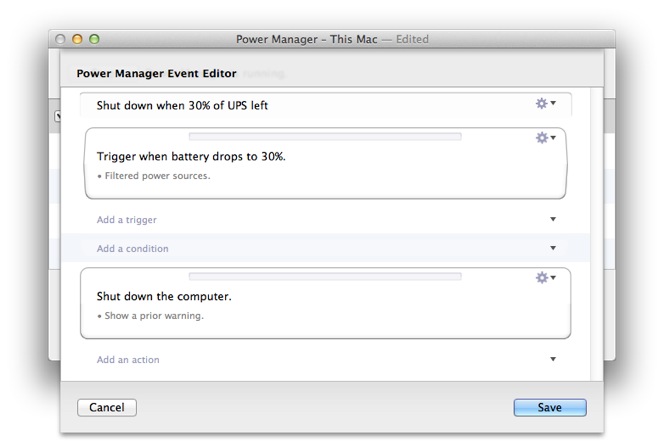Open gear menu for the event title row
The height and width of the screenshot is (442, 664).
545,103
